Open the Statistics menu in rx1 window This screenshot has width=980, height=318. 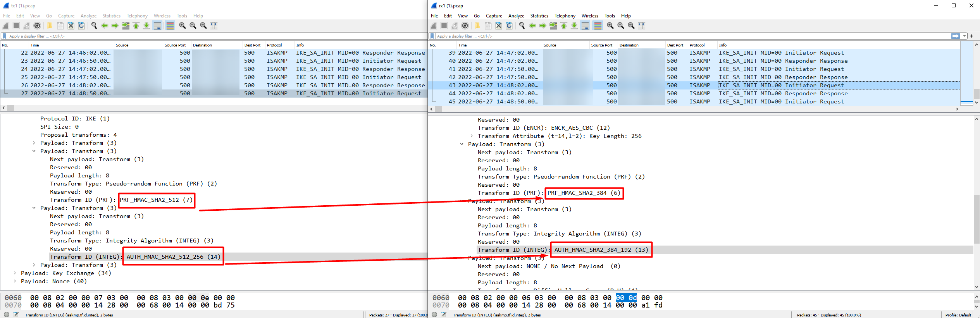(x=539, y=16)
